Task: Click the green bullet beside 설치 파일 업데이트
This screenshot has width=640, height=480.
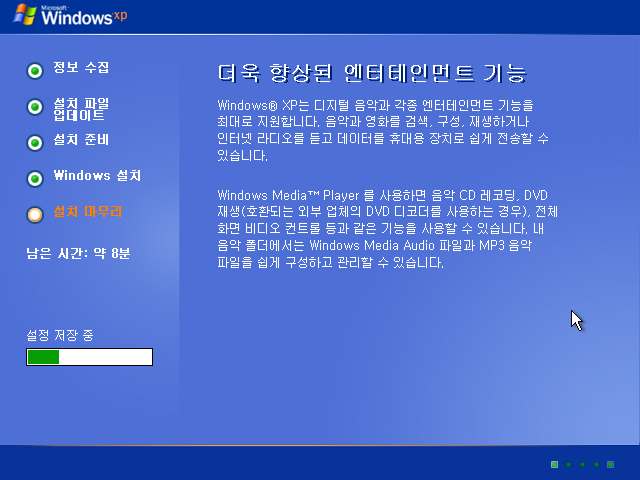Action: (35, 107)
